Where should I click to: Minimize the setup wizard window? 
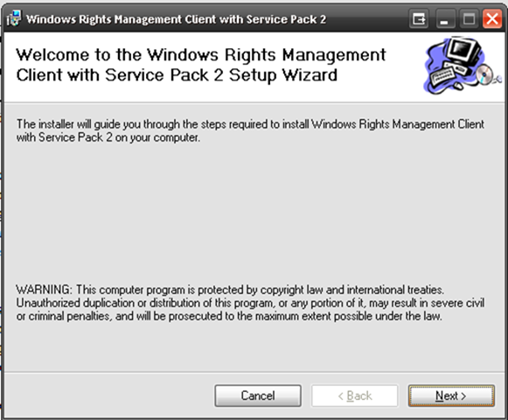445,18
